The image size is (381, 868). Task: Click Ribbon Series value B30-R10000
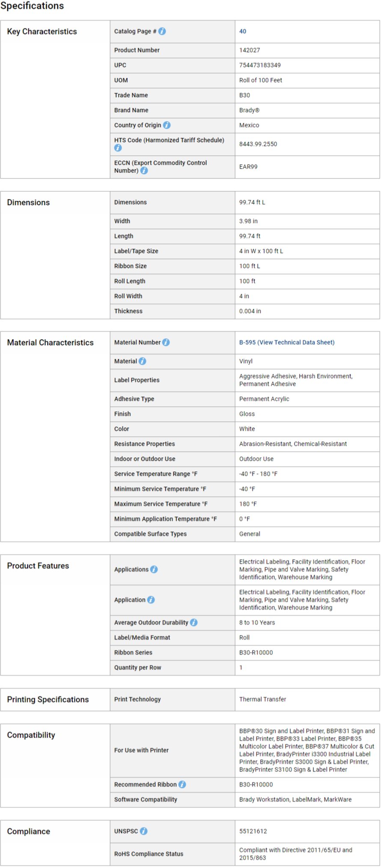point(256,652)
